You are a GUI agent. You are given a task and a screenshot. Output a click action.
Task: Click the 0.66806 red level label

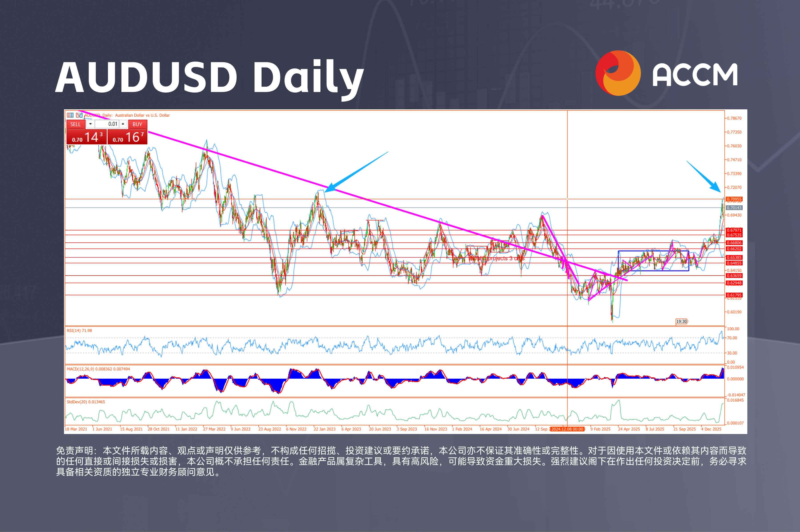tap(734, 243)
